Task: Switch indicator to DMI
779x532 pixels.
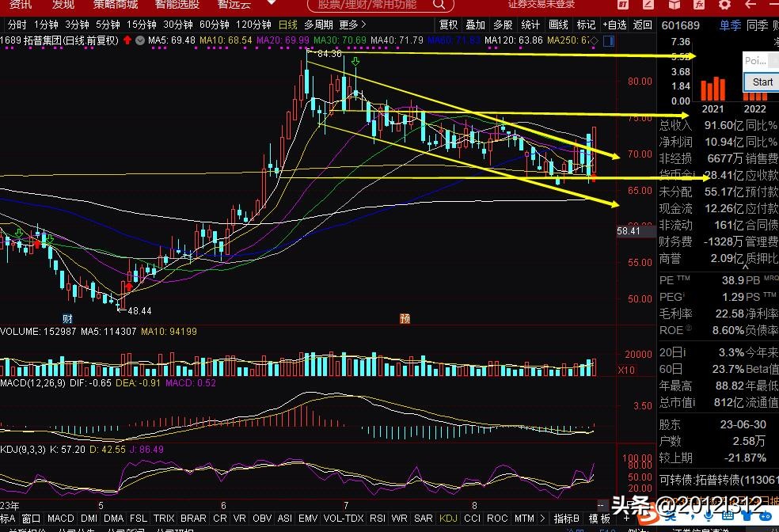Action: pos(89,518)
